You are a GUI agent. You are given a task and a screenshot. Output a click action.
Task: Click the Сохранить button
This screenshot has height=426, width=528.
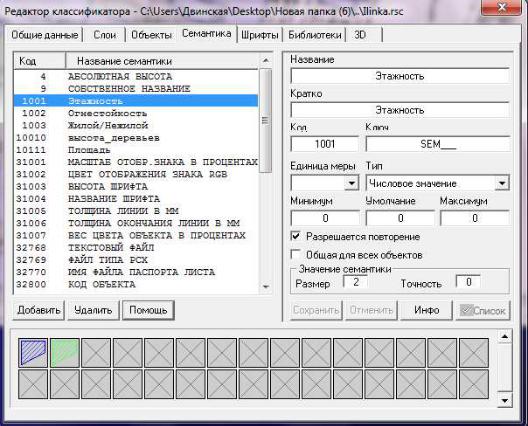pos(316,310)
